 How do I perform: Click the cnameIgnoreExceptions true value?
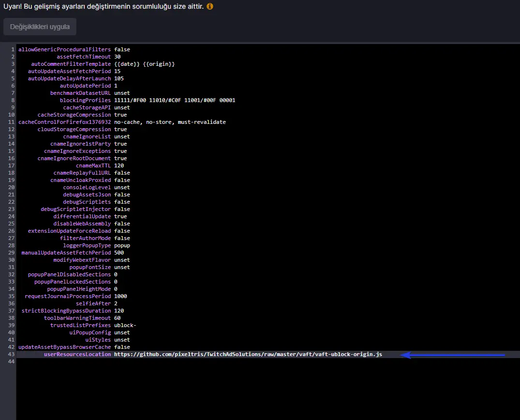tap(120, 151)
